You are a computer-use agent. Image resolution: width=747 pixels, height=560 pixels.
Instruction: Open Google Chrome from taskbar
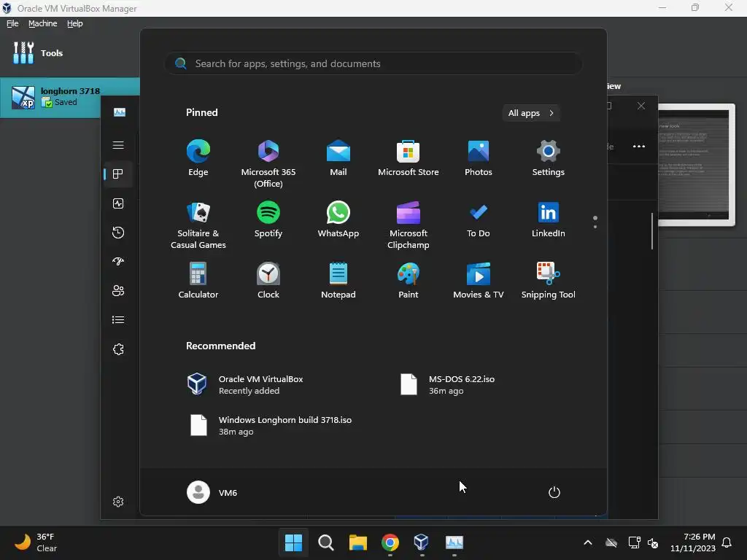pyautogui.click(x=390, y=542)
